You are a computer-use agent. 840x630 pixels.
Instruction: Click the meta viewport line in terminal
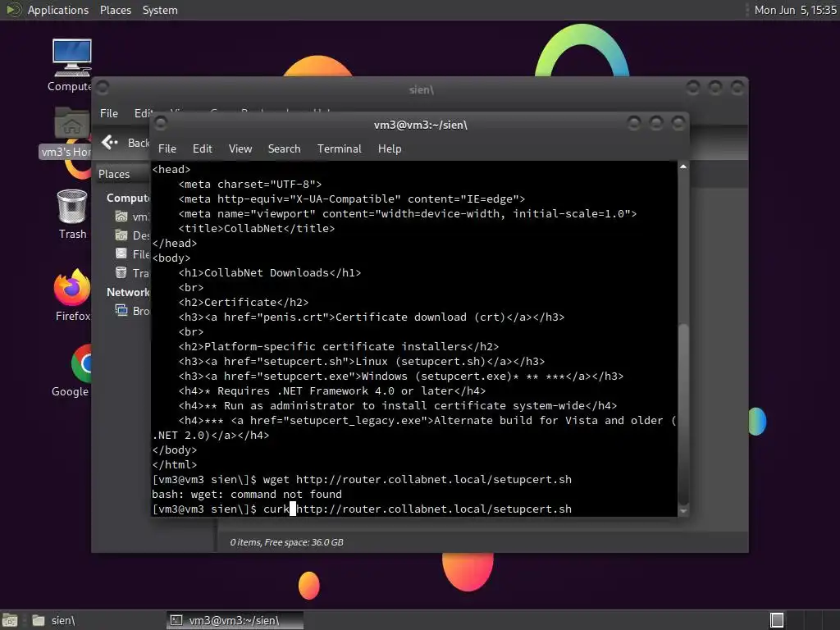tap(407, 214)
